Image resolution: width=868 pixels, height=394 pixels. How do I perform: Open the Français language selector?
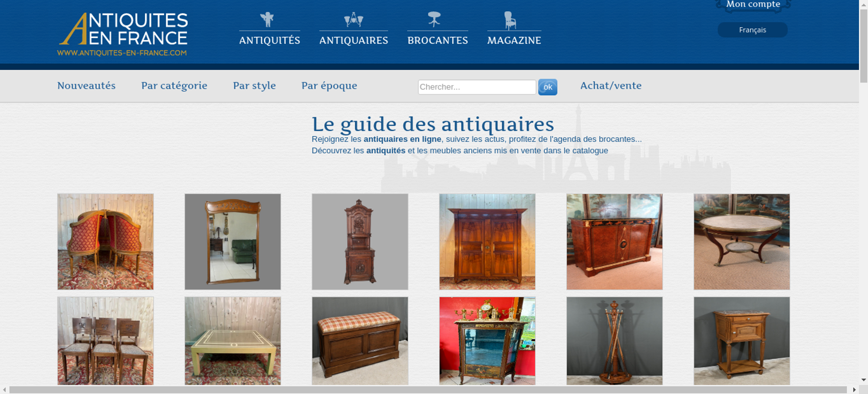753,30
